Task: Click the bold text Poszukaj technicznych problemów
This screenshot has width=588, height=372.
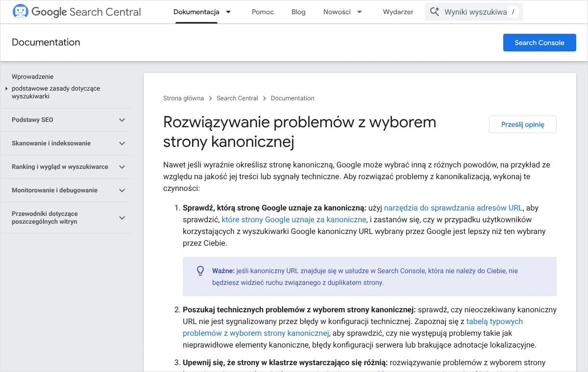Action: pos(299,309)
